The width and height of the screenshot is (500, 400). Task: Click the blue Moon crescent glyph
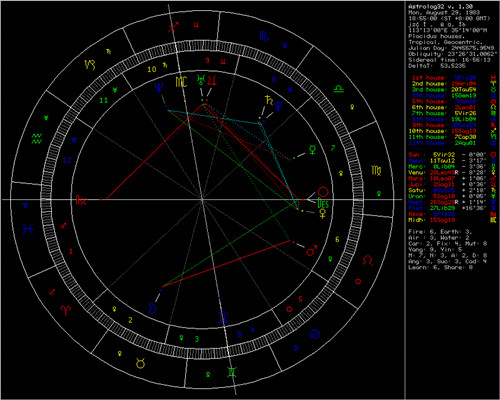(x=153, y=308)
